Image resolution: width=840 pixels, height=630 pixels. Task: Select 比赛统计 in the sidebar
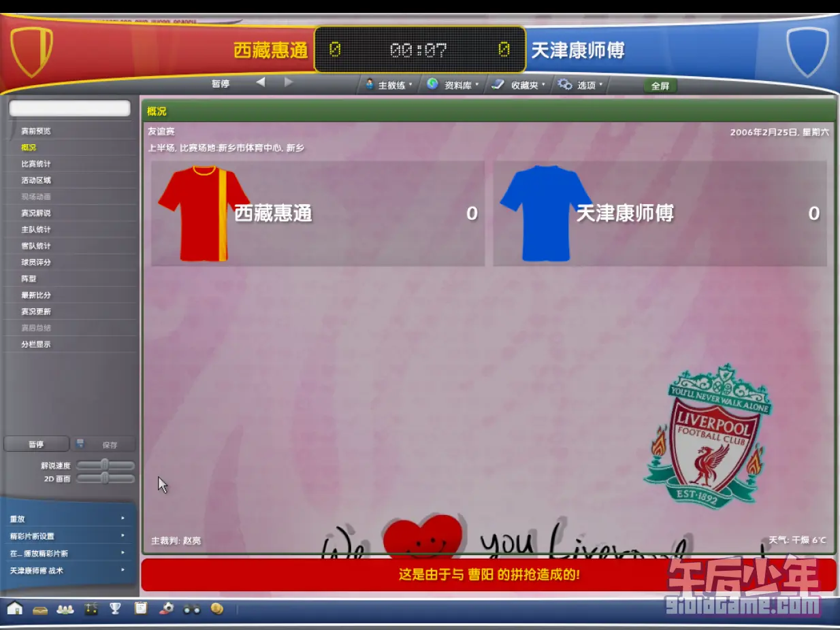point(71,164)
